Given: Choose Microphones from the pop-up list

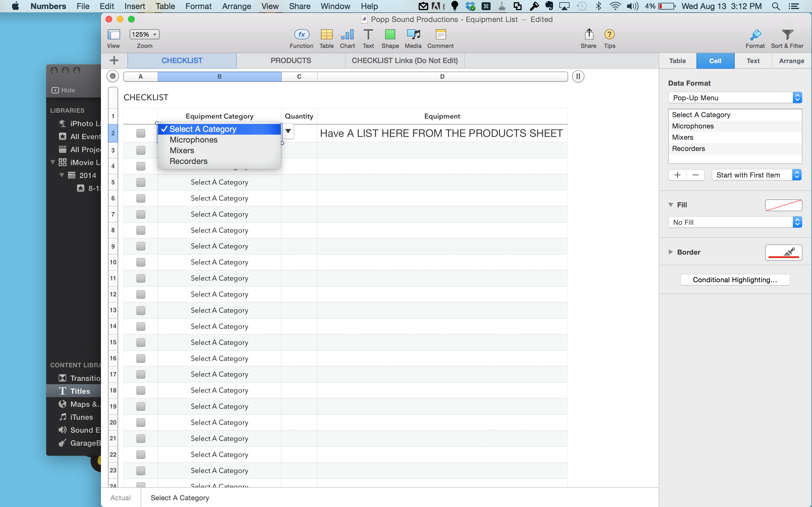Looking at the screenshot, I should pos(194,140).
